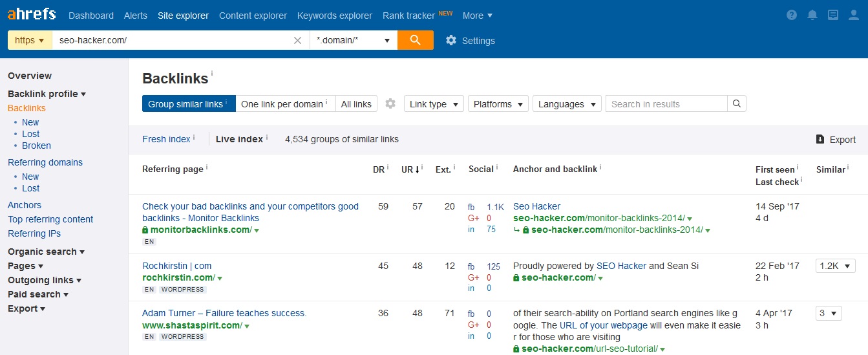The height and width of the screenshot is (355, 868).
Task: Click Export button above the table
Action: [836, 140]
